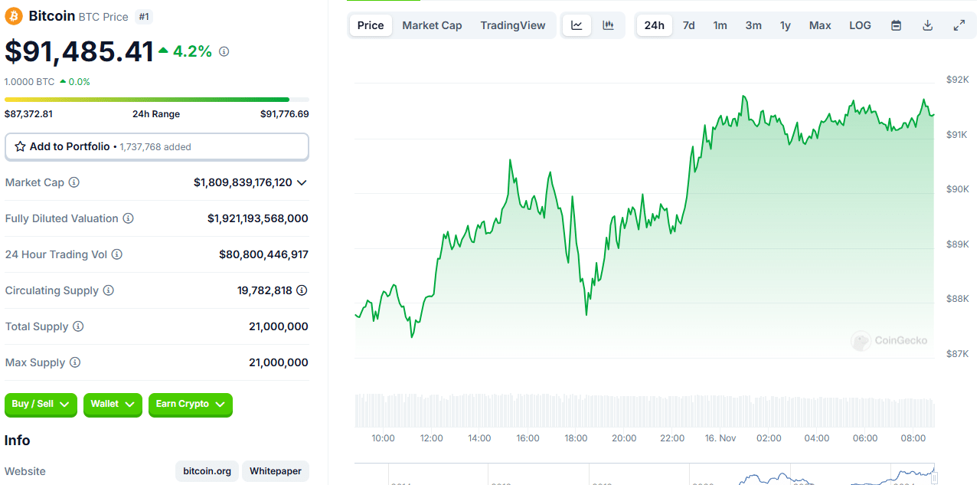
Task: Open the Earn Crypto dropdown
Action: (x=191, y=405)
